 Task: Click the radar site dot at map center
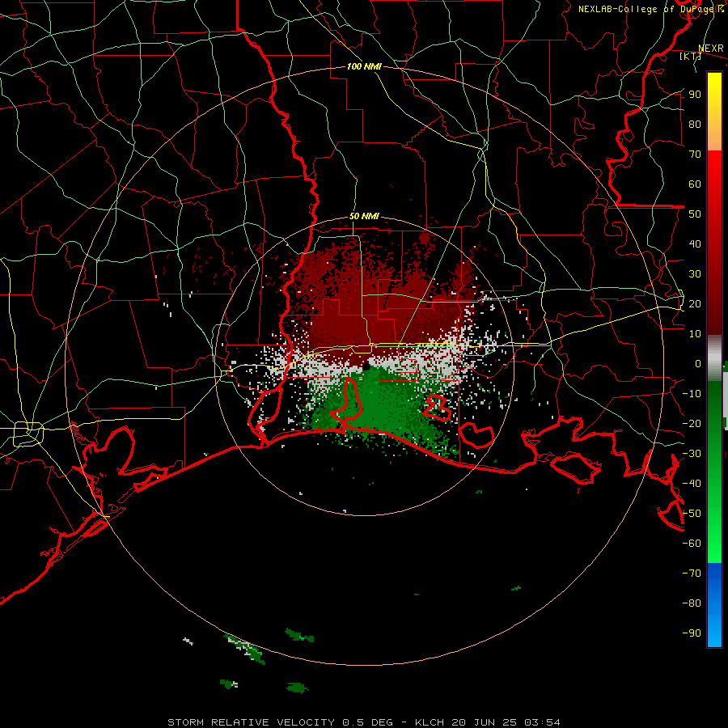366,366
